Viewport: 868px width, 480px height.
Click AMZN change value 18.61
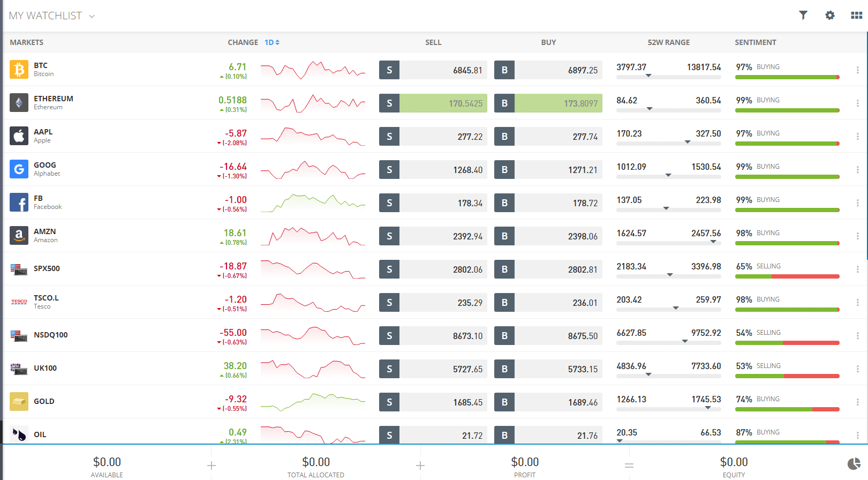click(235, 233)
